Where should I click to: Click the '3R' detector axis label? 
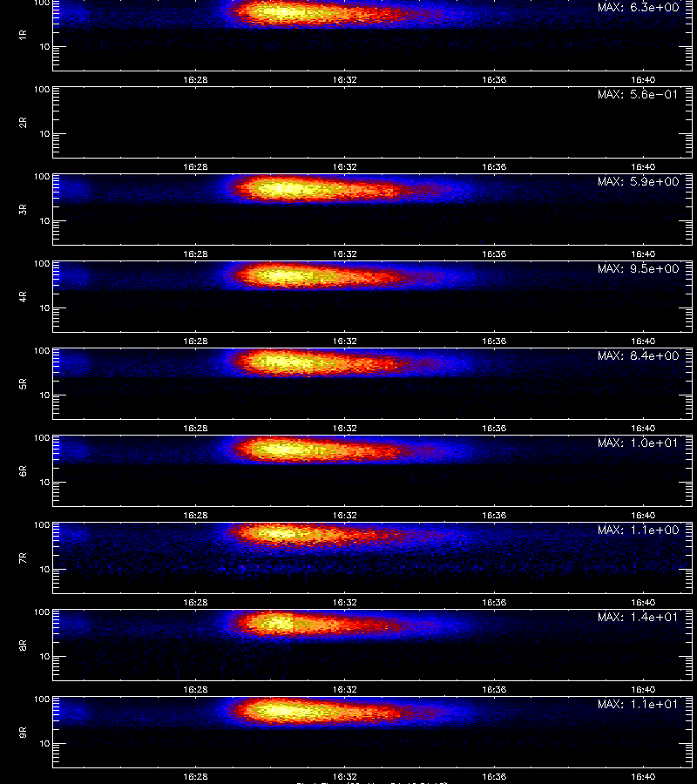[x=23, y=209]
